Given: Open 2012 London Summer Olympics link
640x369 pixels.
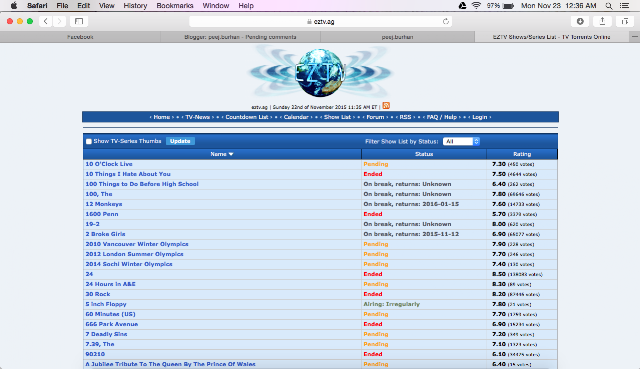Looking at the screenshot, I should [x=134, y=254].
